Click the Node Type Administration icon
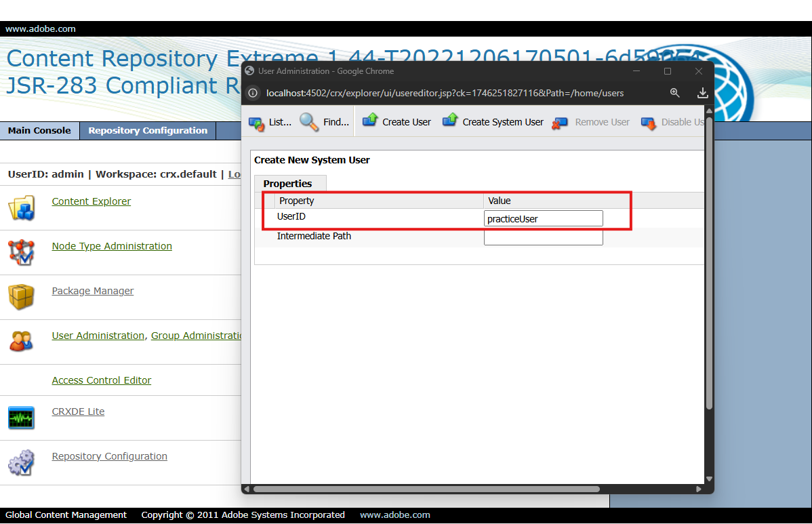Image resolution: width=812 pixels, height=524 pixels. tap(21, 253)
